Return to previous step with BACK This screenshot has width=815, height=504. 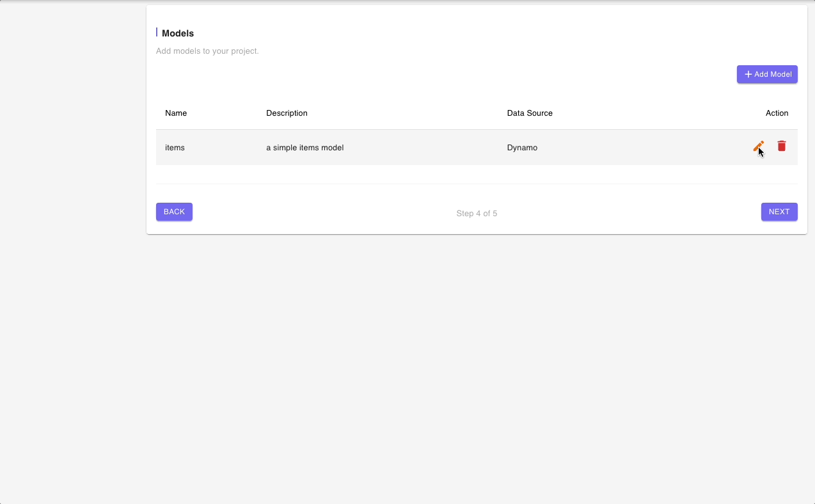(x=174, y=212)
